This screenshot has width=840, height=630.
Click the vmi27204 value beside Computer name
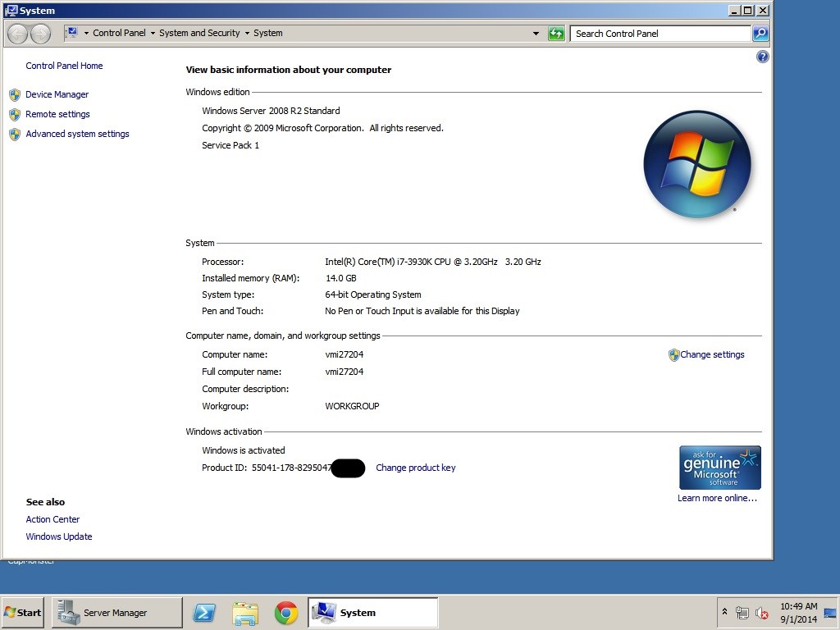click(344, 354)
